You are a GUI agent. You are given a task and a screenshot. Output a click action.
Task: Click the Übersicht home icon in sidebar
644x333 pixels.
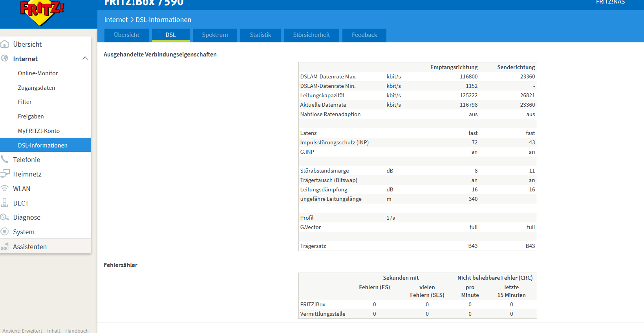pyautogui.click(x=4, y=44)
